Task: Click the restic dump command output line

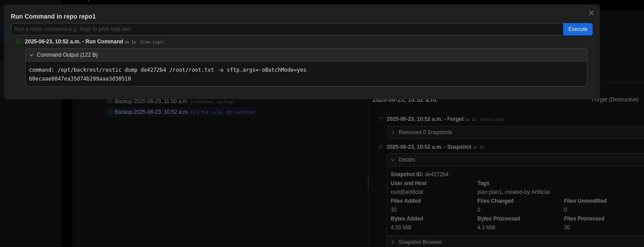Action: pos(168,70)
